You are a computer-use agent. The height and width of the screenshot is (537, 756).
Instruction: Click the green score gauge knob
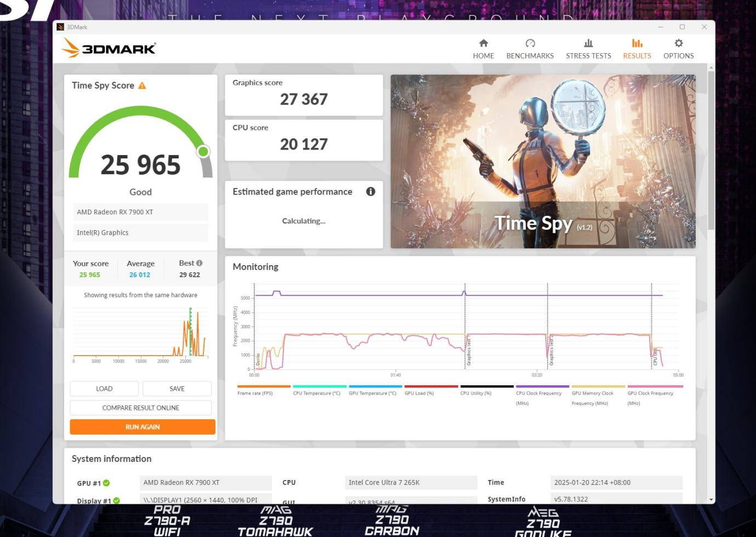click(x=203, y=151)
